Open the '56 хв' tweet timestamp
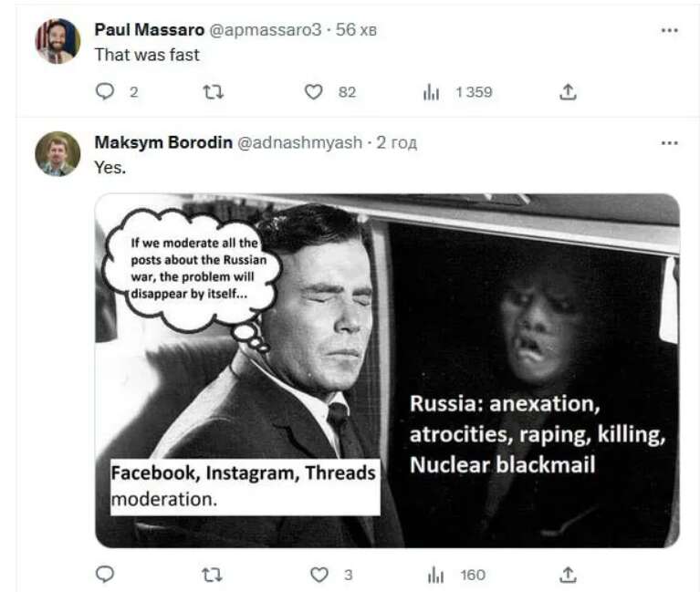700x592 pixels. 357,30
